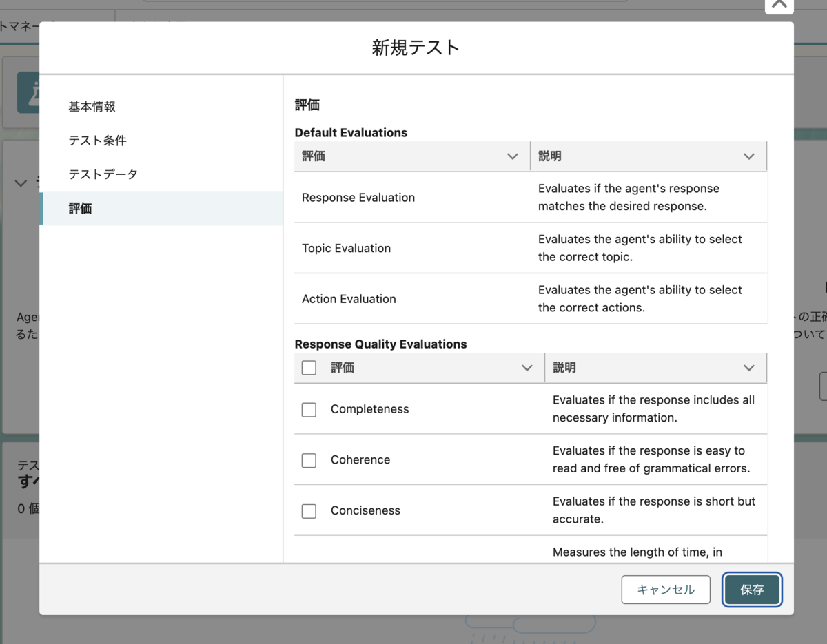Click the flask test icon behind modal
The height and width of the screenshot is (644, 827).
29,93
